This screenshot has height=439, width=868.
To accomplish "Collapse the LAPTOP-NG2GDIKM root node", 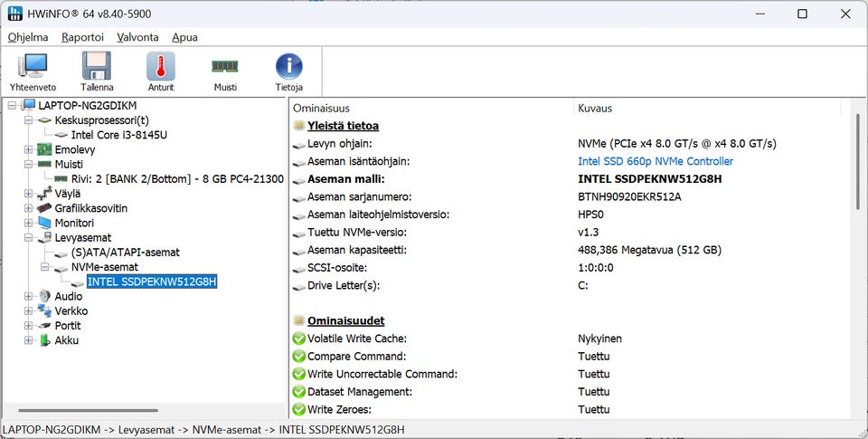I will (x=12, y=105).
